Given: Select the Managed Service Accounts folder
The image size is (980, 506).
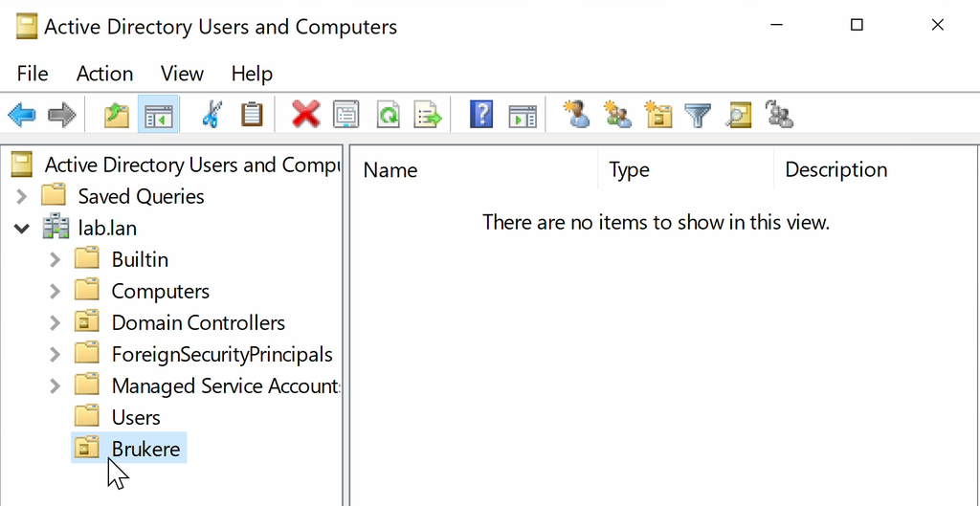Looking at the screenshot, I should pyautogui.click(x=226, y=386).
